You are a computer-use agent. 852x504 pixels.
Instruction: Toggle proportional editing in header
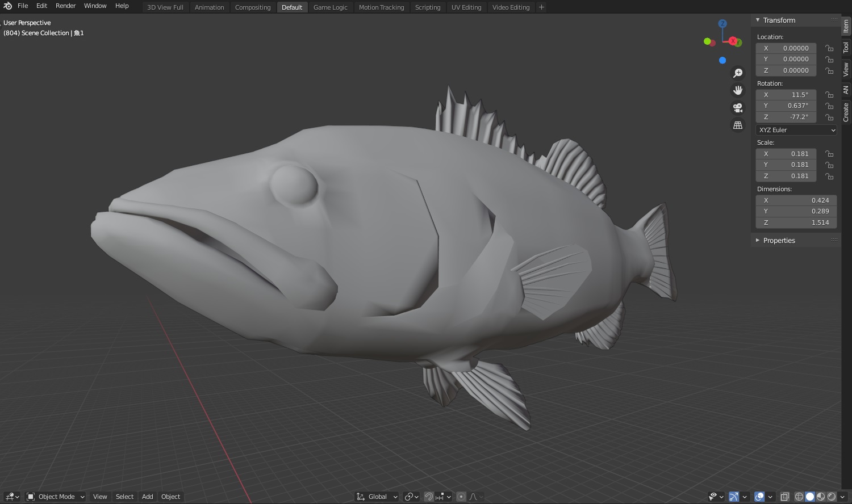(x=461, y=497)
